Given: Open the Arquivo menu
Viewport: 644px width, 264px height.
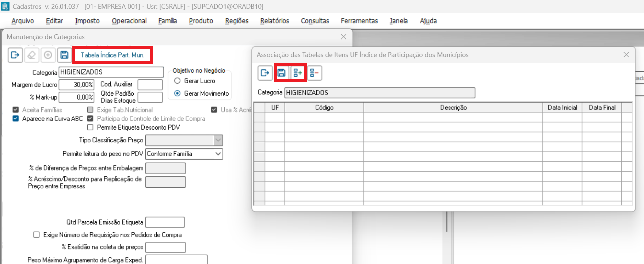Looking at the screenshot, I should [23, 21].
